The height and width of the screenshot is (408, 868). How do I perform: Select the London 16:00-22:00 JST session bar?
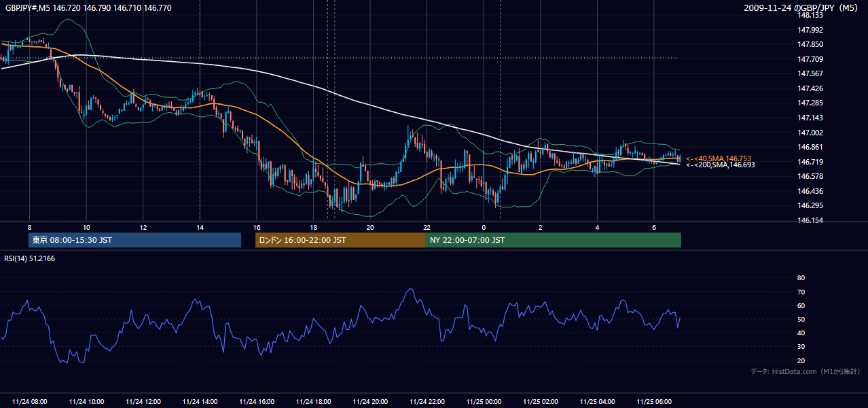tap(340, 240)
